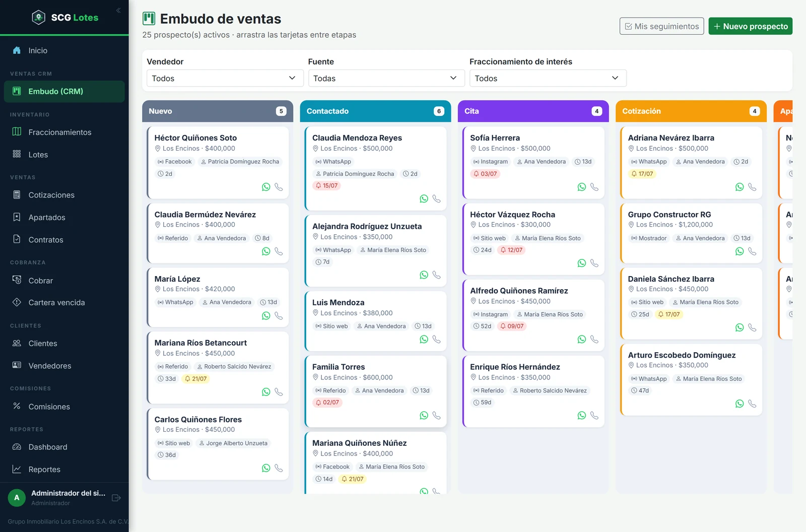This screenshot has height=532, width=806.
Task: Open the Vendedores page
Action: pyautogui.click(x=64, y=366)
